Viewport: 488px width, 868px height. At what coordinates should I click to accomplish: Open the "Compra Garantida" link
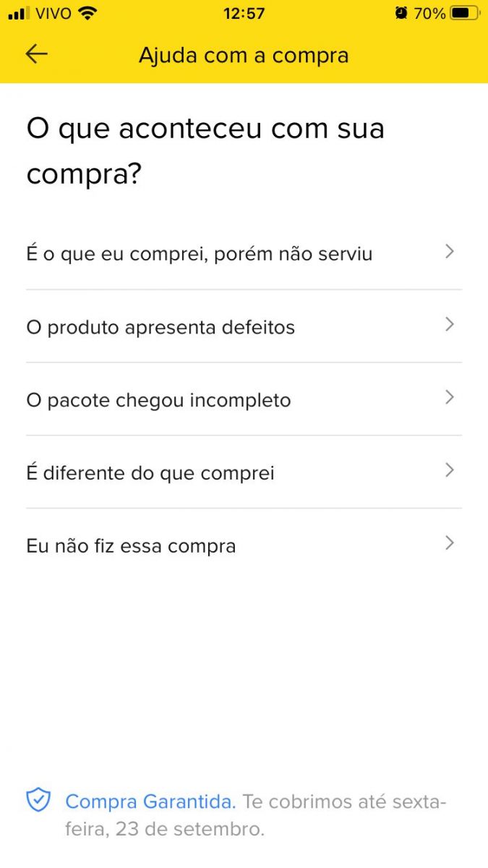point(150,801)
